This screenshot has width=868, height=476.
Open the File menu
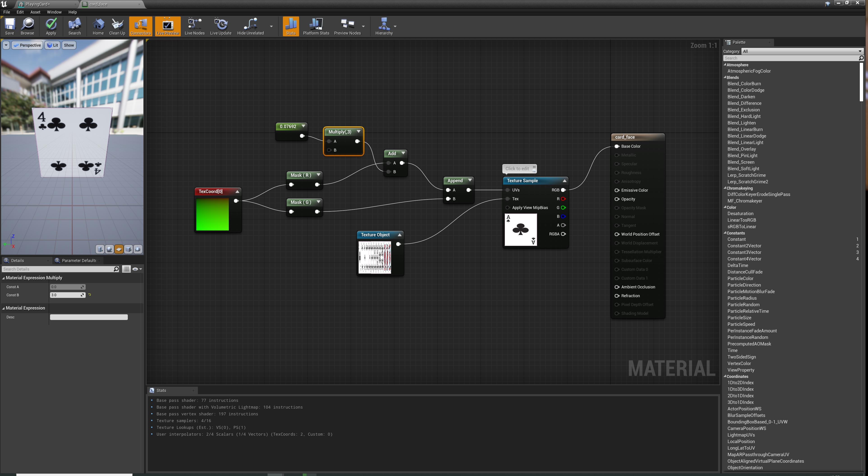click(x=6, y=12)
